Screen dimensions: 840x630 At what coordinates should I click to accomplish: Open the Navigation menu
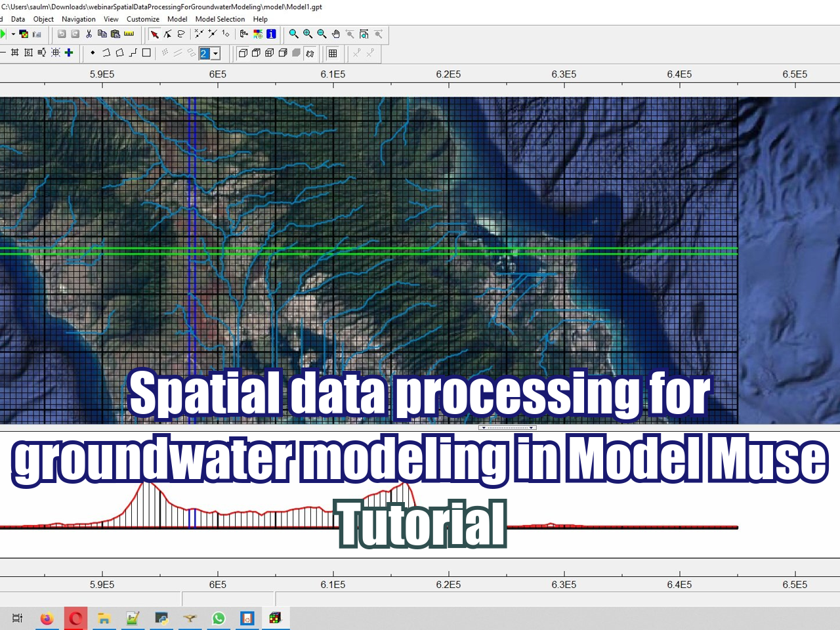pyautogui.click(x=79, y=19)
